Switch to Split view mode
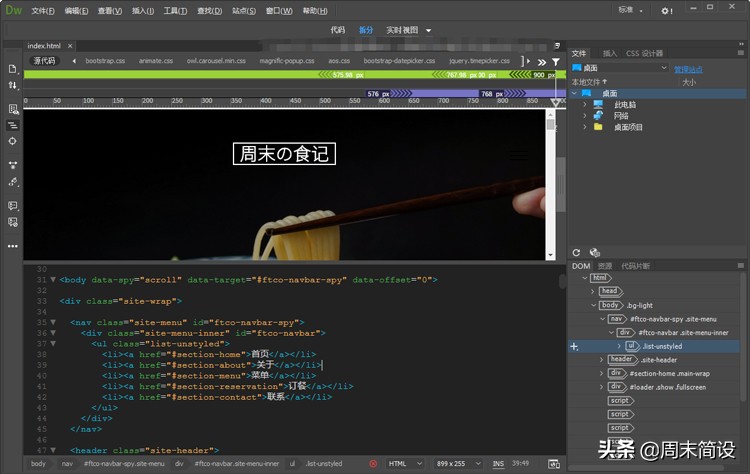The image size is (750, 474). pos(366,30)
